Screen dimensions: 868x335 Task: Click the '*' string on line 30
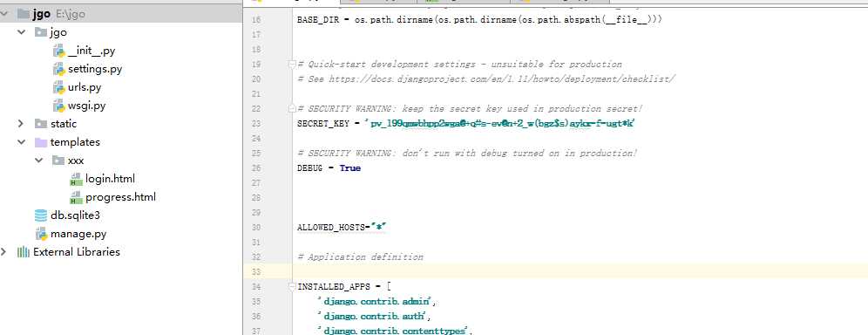pyautogui.click(x=379, y=227)
